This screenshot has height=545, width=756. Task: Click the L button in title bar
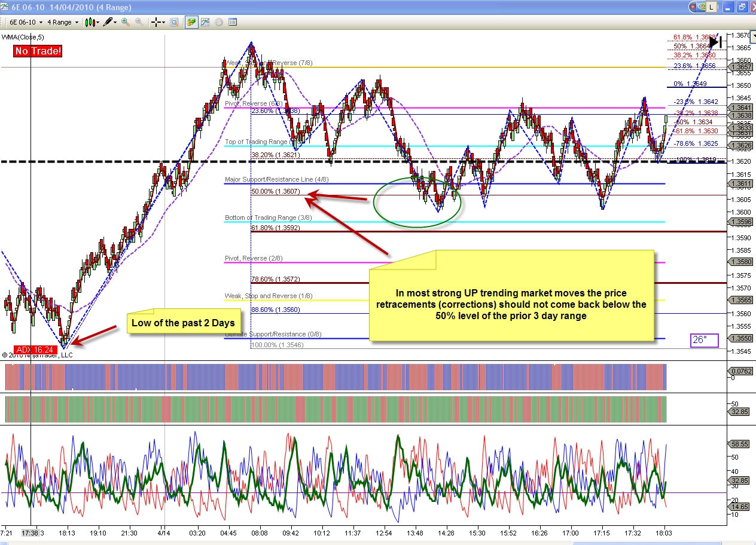711,8
